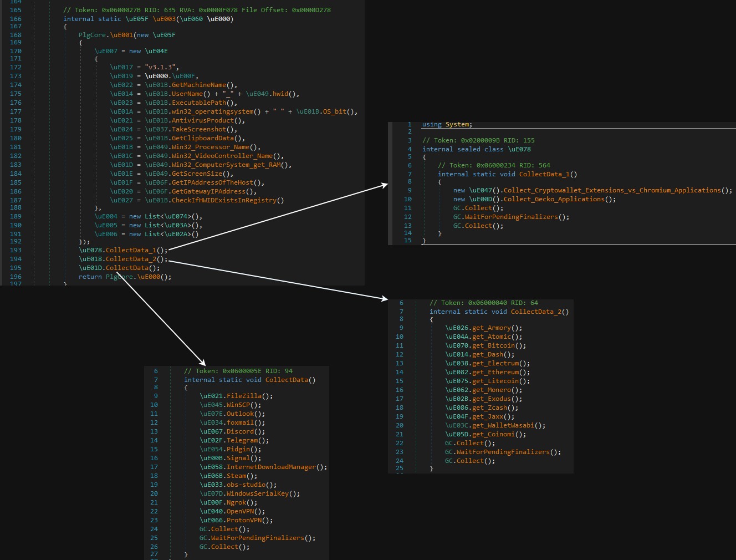736x560 pixels.
Task: Click the InternetDownloadManager method call
Action: click(271, 467)
